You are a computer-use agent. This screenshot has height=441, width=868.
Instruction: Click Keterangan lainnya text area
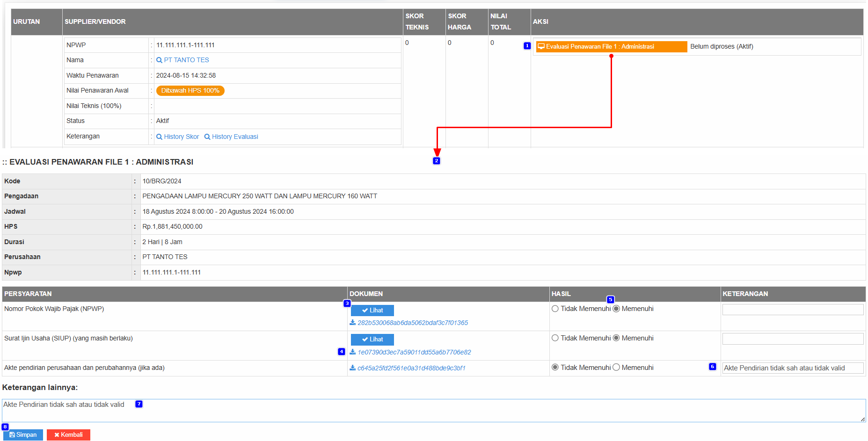click(x=433, y=411)
